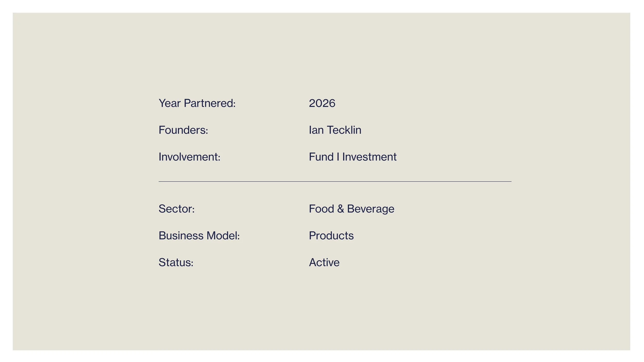Click the surname Tecklin

point(344,130)
